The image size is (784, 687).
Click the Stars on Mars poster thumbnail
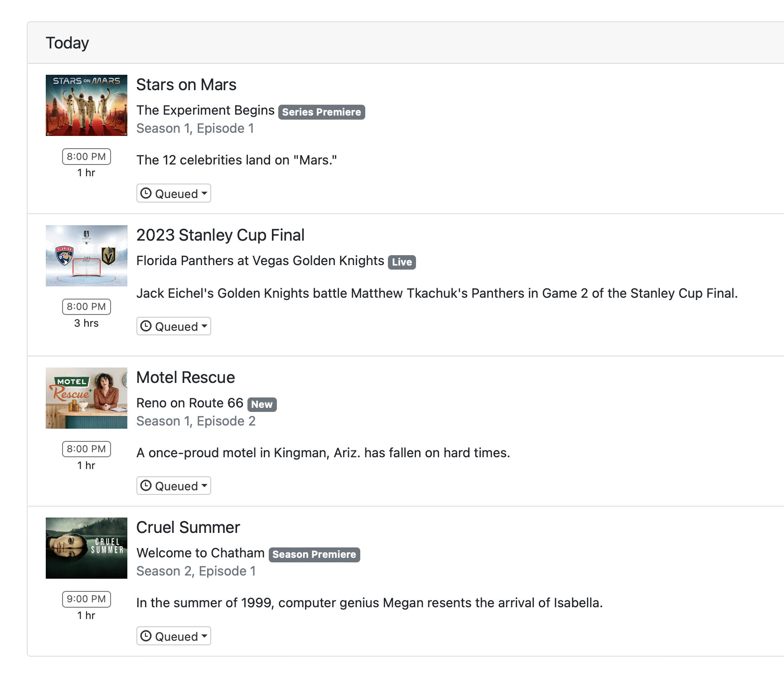click(x=87, y=105)
